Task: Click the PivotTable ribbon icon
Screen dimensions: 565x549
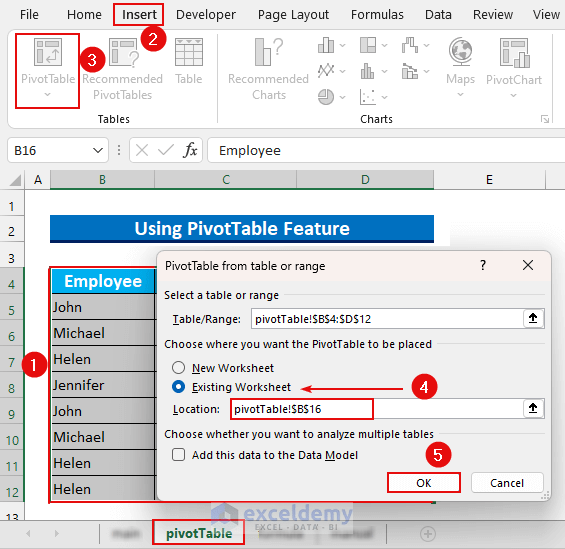Action: 48,52
